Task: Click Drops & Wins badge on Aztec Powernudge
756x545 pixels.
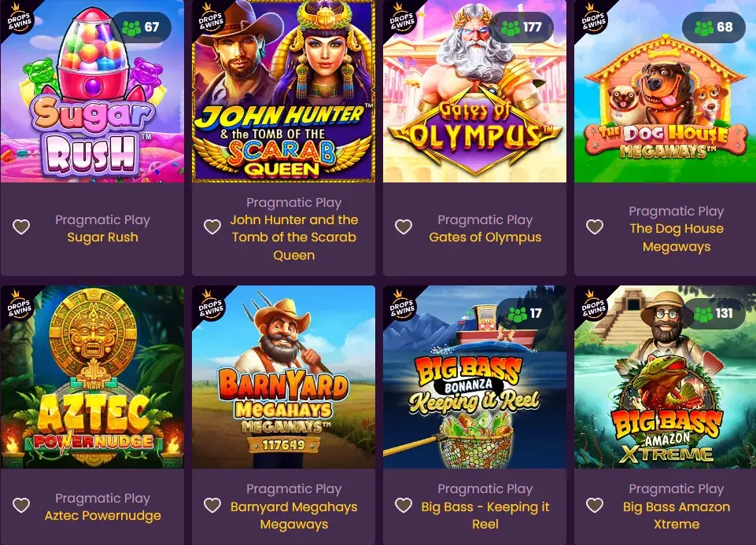Action: pyautogui.click(x=18, y=305)
